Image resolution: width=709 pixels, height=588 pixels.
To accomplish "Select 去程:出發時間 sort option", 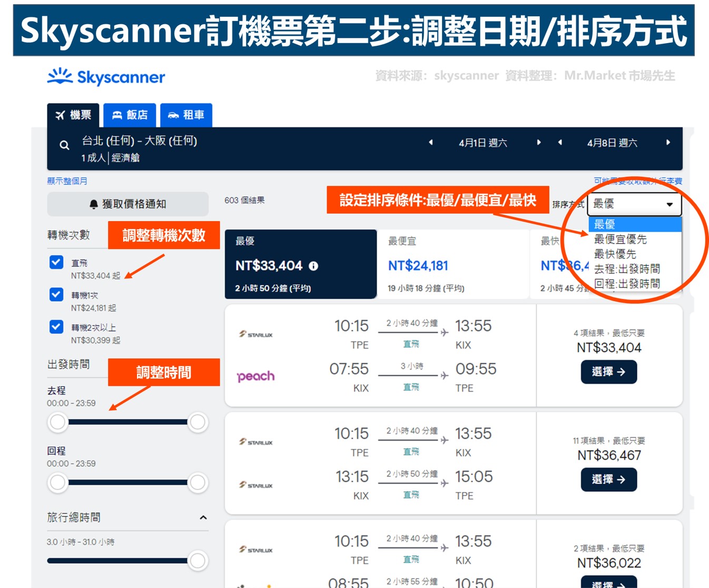I will pos(635,269).
